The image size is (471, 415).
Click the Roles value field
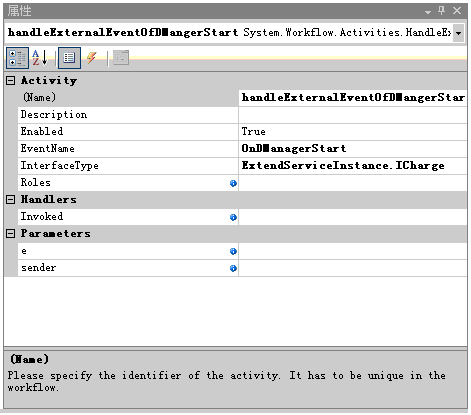353,183
